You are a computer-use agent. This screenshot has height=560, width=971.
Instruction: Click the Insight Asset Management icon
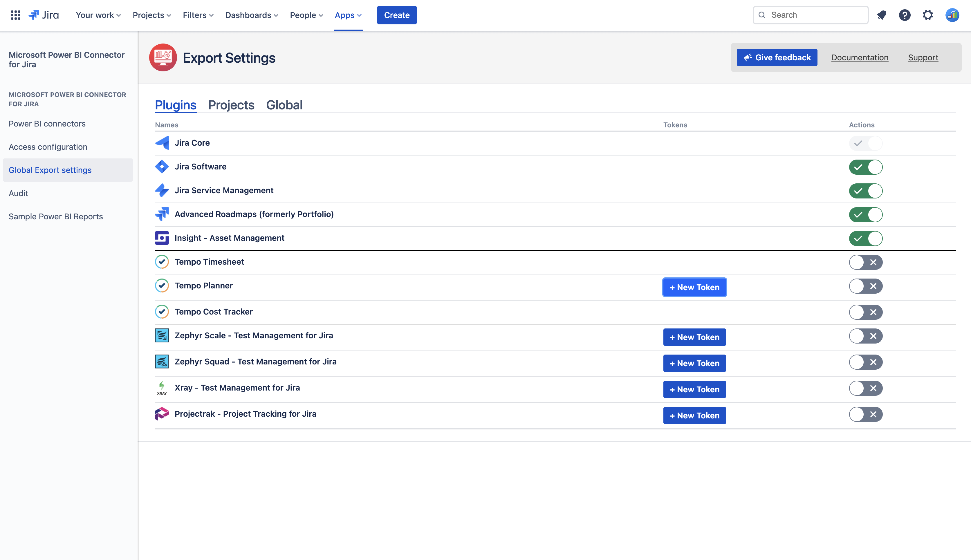(x=162, y=238)
